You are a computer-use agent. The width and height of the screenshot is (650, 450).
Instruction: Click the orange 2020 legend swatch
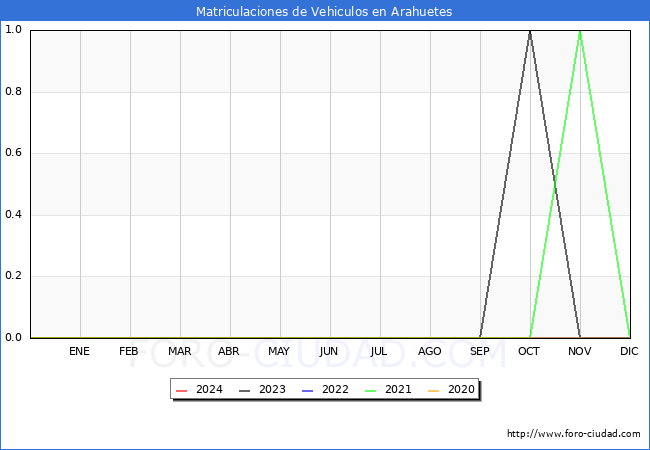[x=434, y=391]
